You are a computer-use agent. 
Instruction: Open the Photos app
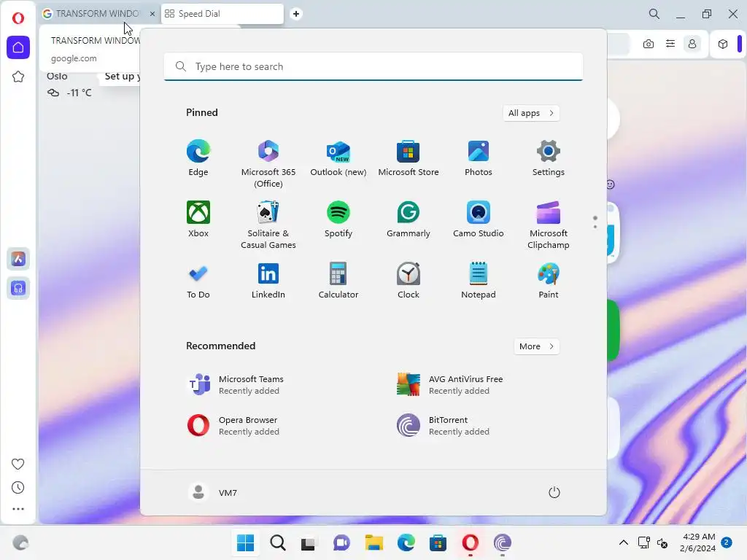(x=479, y=158)
